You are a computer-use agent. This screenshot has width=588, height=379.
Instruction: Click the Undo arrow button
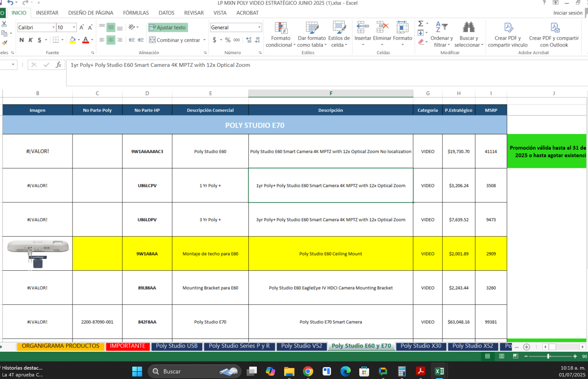[x=11, y=3]
